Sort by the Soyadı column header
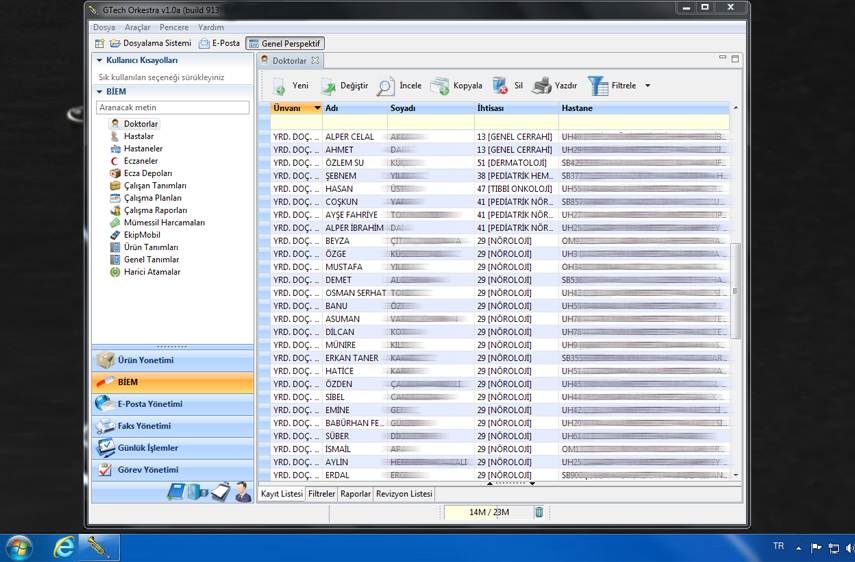 click(x=431, y=108)
